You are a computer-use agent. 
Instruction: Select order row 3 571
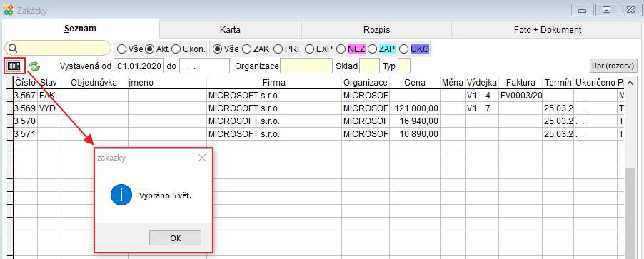tap(316, 134)
